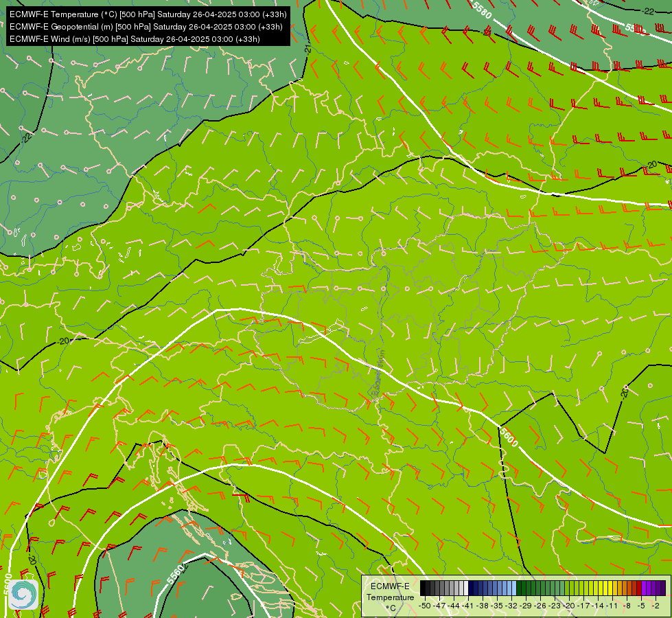This screenshot has height=618, width=672.
Task: Click the -32 value in the color legend
Action: tap(511, 606)
